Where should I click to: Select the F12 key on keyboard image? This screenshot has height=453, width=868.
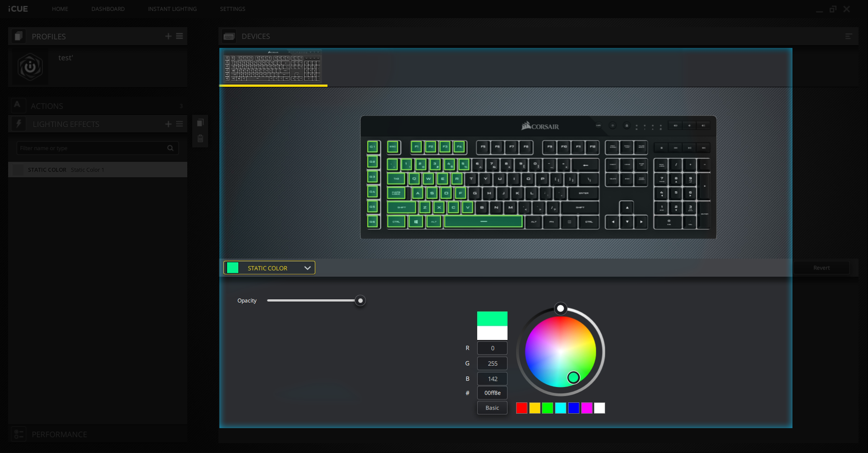(593, 147)
